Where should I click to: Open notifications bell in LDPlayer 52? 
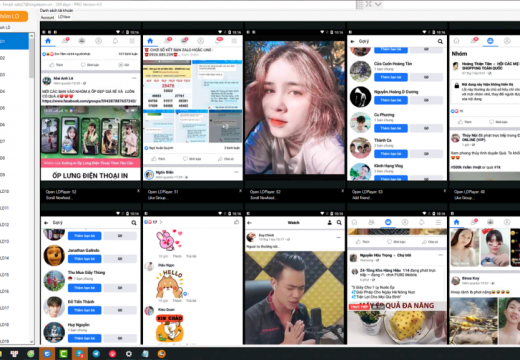pyautogui.click(x=115, y=41)
